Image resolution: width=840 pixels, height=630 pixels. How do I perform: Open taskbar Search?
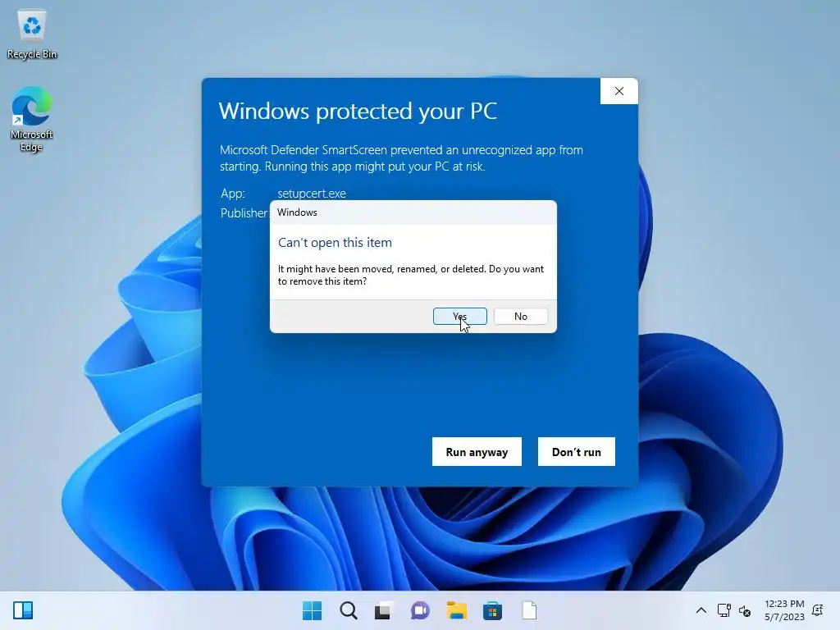point(348,610)
